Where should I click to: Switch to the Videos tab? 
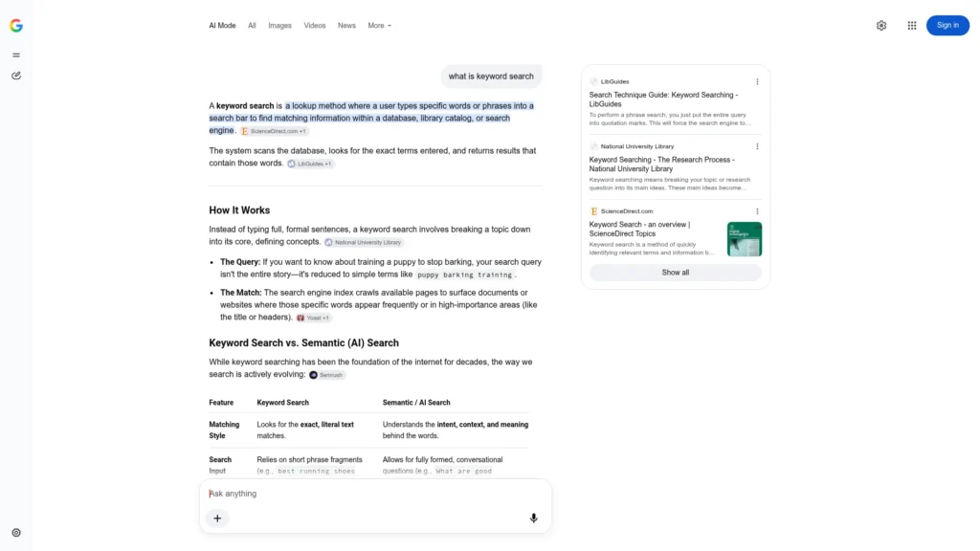(x=314, y=26)
